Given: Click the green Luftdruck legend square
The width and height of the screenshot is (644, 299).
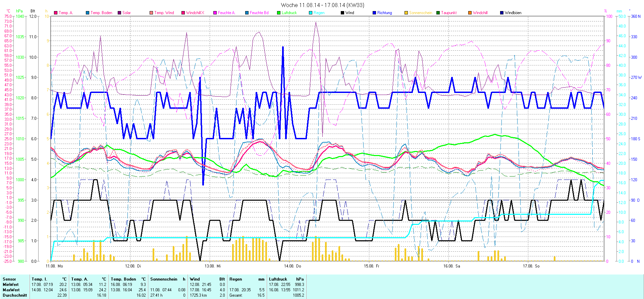Looking at the screenshot, I should tap(279, 13).
